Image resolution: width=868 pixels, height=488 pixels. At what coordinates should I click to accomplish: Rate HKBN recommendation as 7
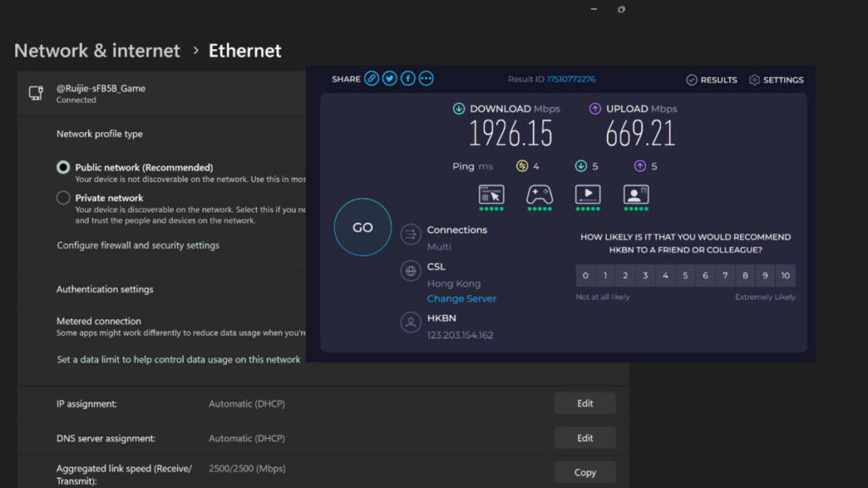(726, 275)
